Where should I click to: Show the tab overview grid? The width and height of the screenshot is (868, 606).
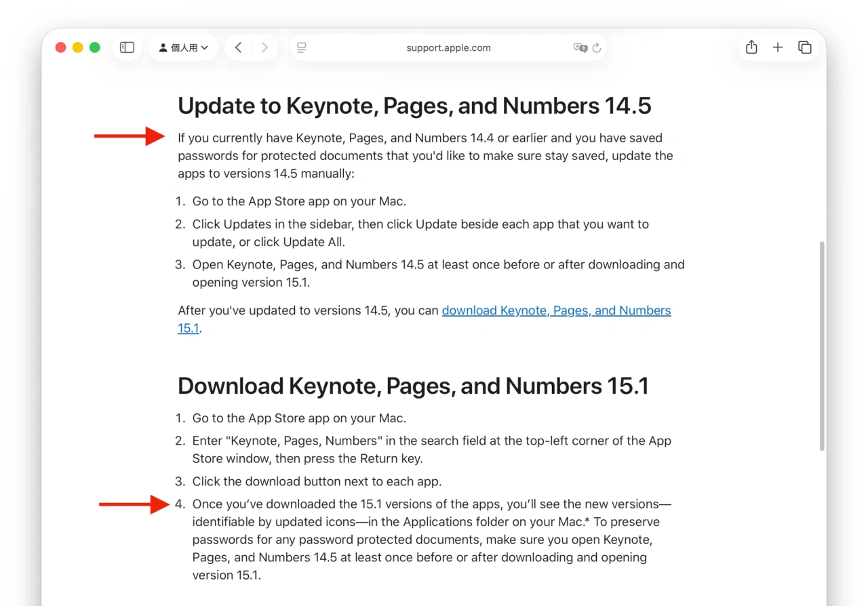click(805, 47)
